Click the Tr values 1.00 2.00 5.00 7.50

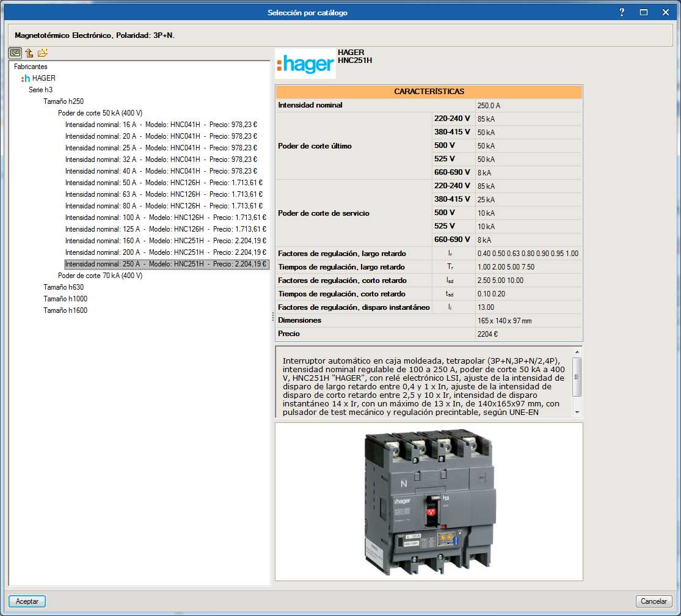point(506,266)
